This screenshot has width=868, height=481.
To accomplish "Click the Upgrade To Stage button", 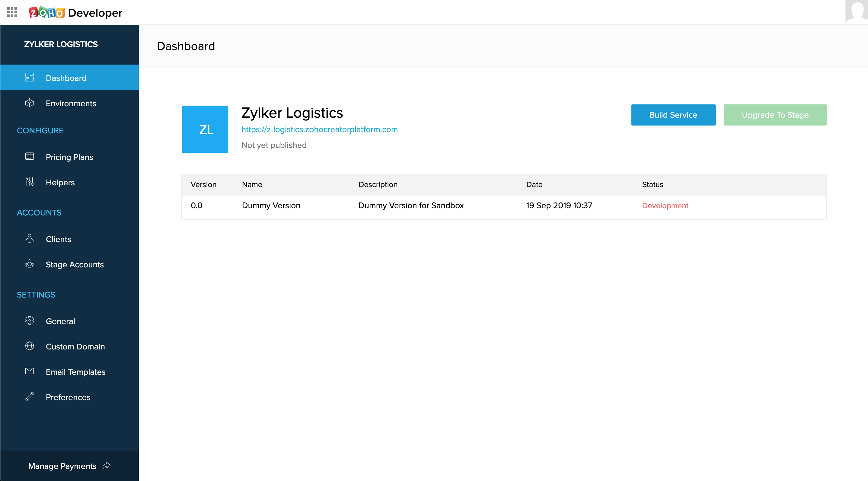I will click(775, 115).
